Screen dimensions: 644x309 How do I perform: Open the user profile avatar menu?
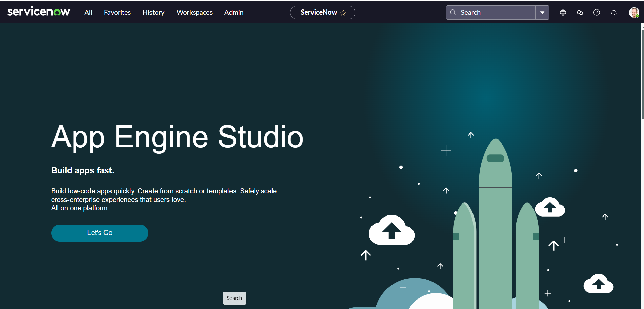point(633,13)
